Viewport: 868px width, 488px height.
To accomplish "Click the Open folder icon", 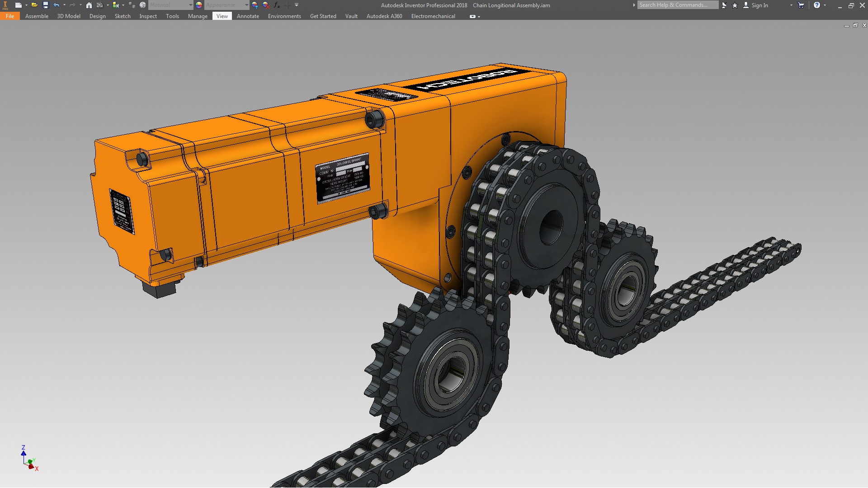I will (34, 5).
